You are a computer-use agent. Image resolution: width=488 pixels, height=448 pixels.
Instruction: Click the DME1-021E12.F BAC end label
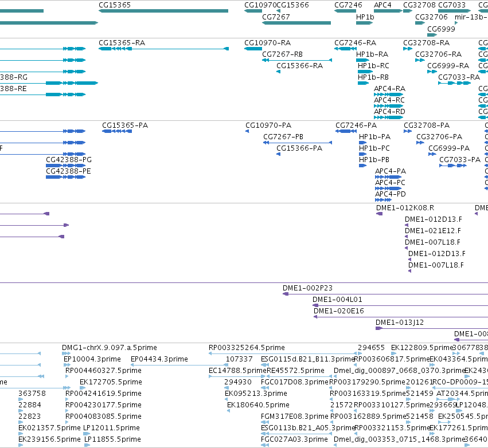(433, 231)
